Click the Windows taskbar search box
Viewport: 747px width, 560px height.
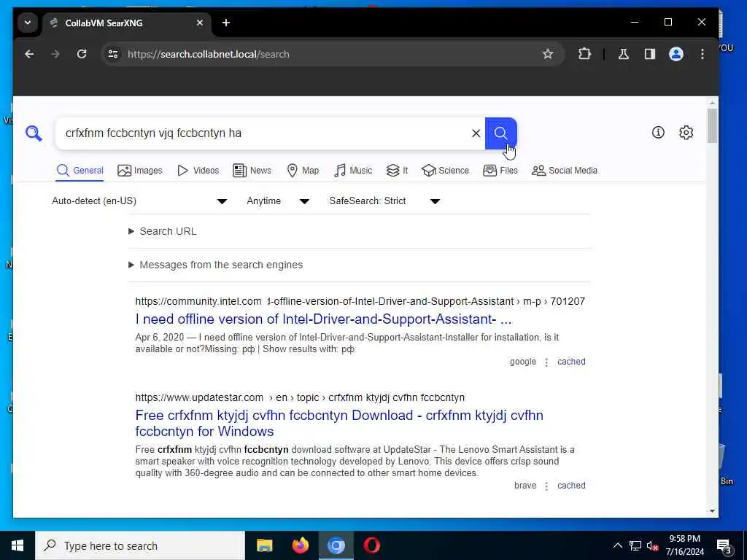tap(140, 545)
